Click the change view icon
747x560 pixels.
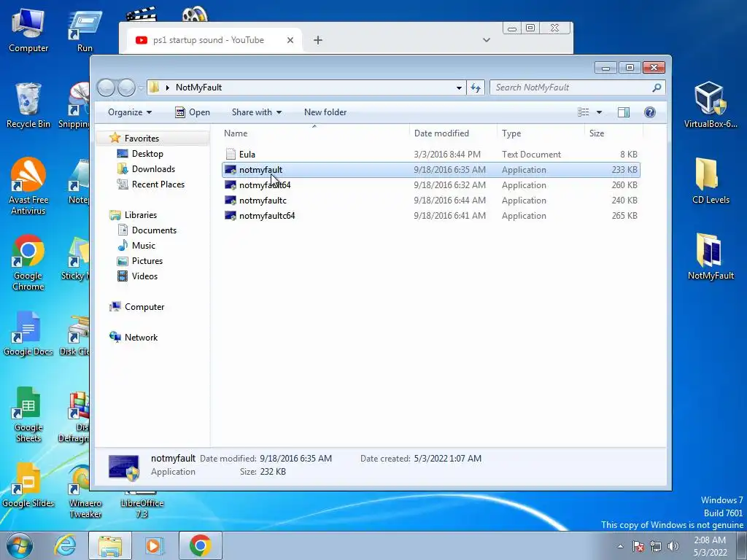(x=584, y=112)
